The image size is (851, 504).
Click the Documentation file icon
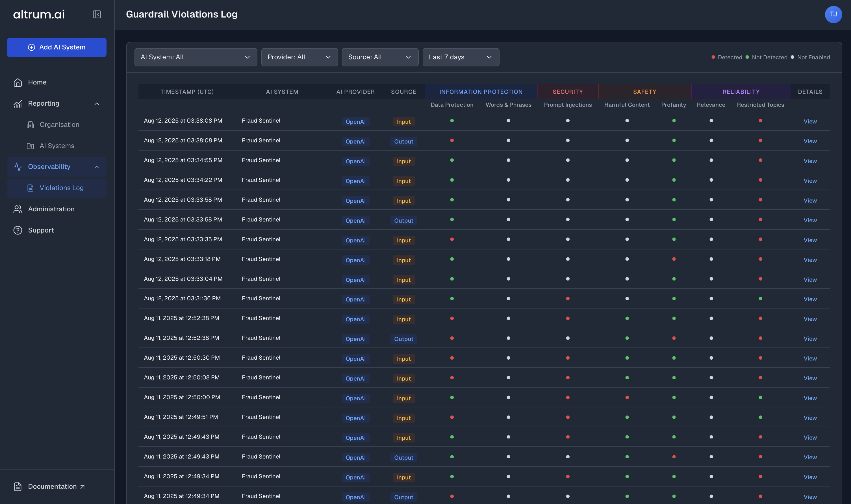pos(18,486)
